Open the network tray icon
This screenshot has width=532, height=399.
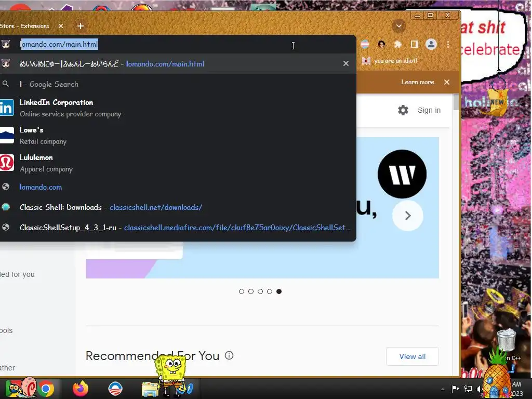coord(468,389)
